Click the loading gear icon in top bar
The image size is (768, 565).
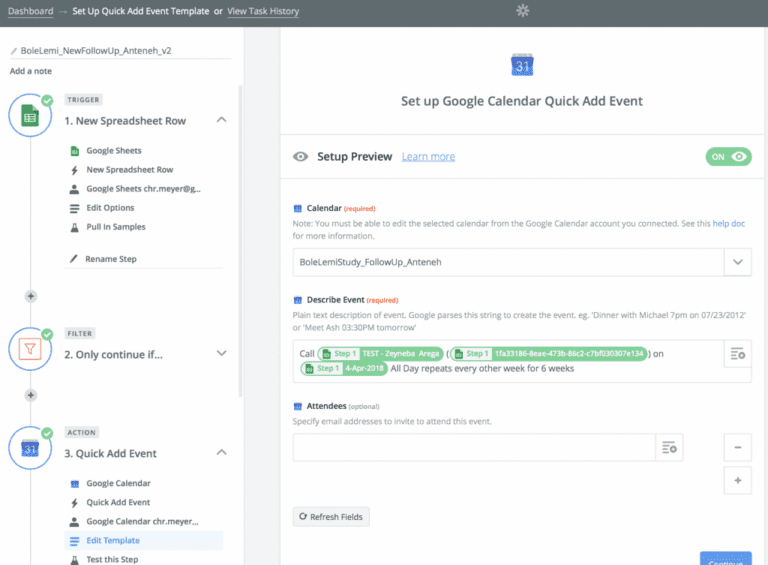coord(521,11)
